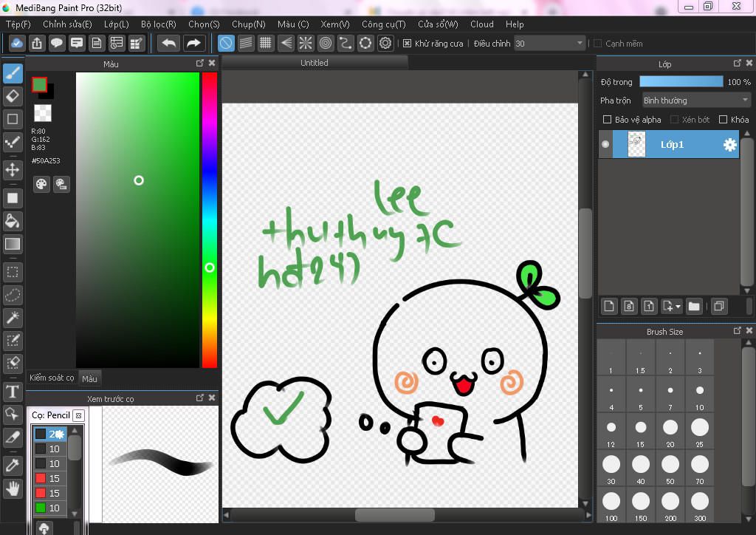Choose the Magic Wand tool
Image resolution: width=756 pixels, height=535 pixels.
pos(13,318)
